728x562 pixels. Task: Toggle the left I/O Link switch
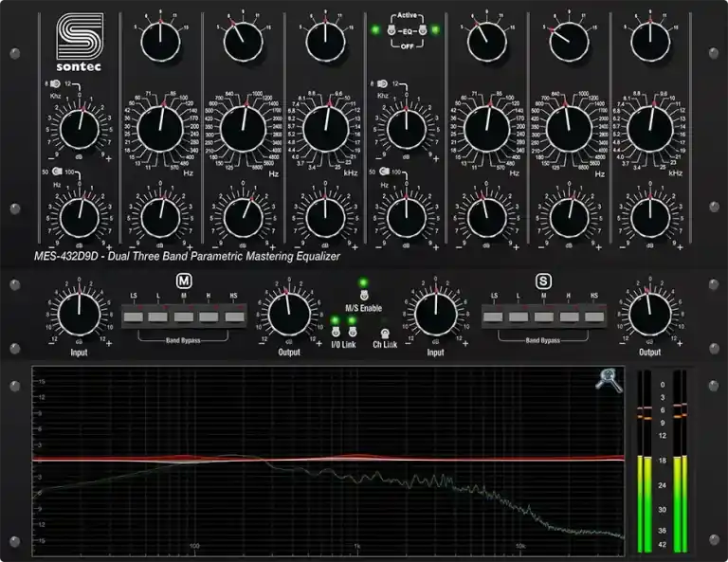point(336,332)
